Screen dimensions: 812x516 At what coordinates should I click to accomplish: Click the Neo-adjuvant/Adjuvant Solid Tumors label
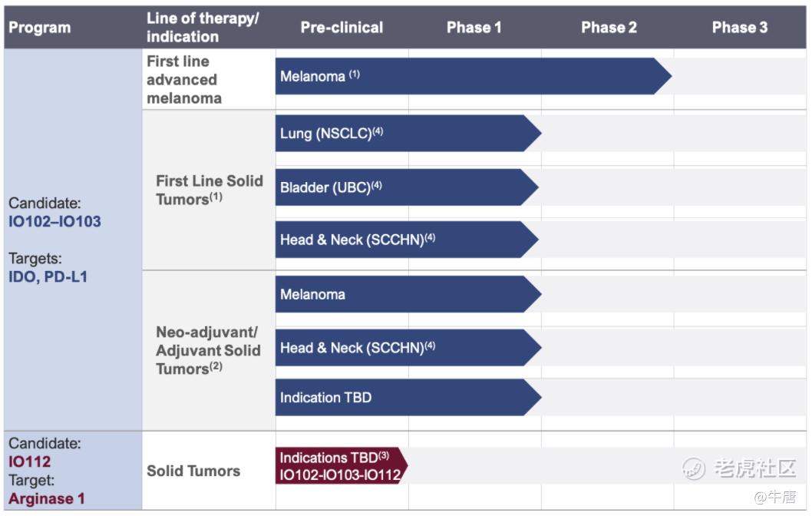[208, 350]
